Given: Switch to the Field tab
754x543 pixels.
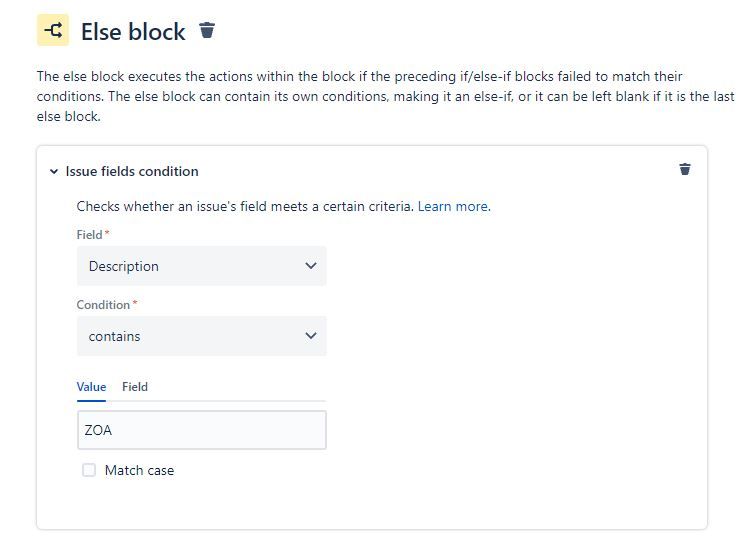Looking at the screenshot, I should coord(135,387).
